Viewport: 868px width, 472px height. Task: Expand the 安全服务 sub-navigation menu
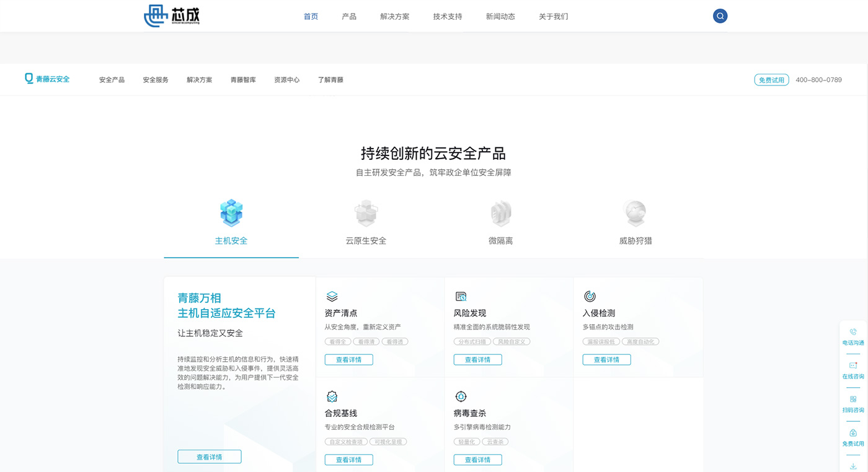156,80
